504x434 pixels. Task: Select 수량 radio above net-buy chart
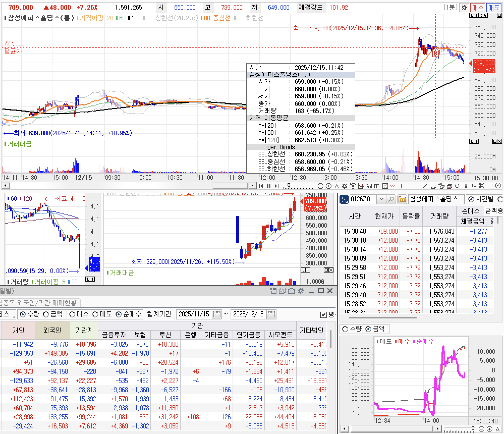(345, 329)
